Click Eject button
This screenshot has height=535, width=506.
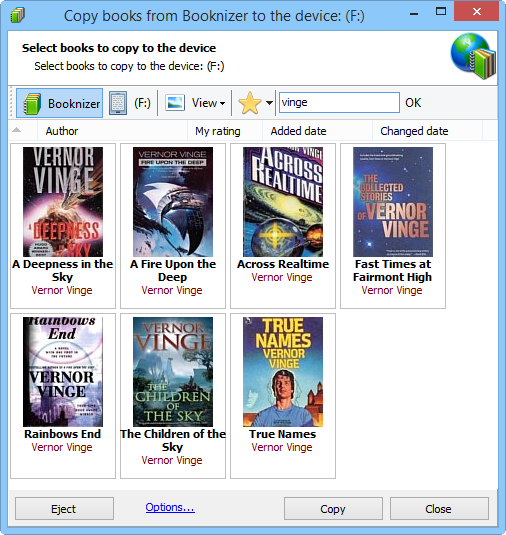[x=64, y=509]
